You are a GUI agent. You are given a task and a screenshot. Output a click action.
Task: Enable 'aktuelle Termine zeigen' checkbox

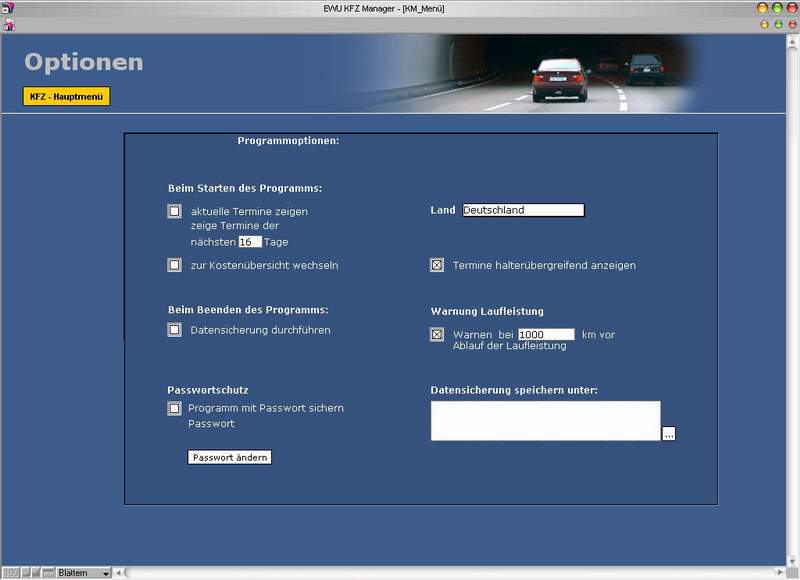pyautogui.click(x=174, y=211)
